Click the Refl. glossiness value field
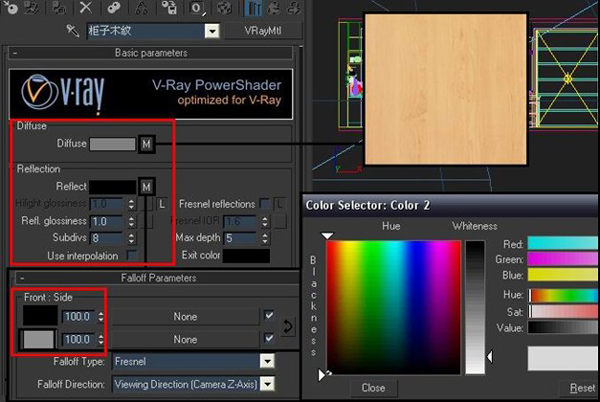Image resolution: width=600 pixels, height=402 pixels. click(107, 221)
